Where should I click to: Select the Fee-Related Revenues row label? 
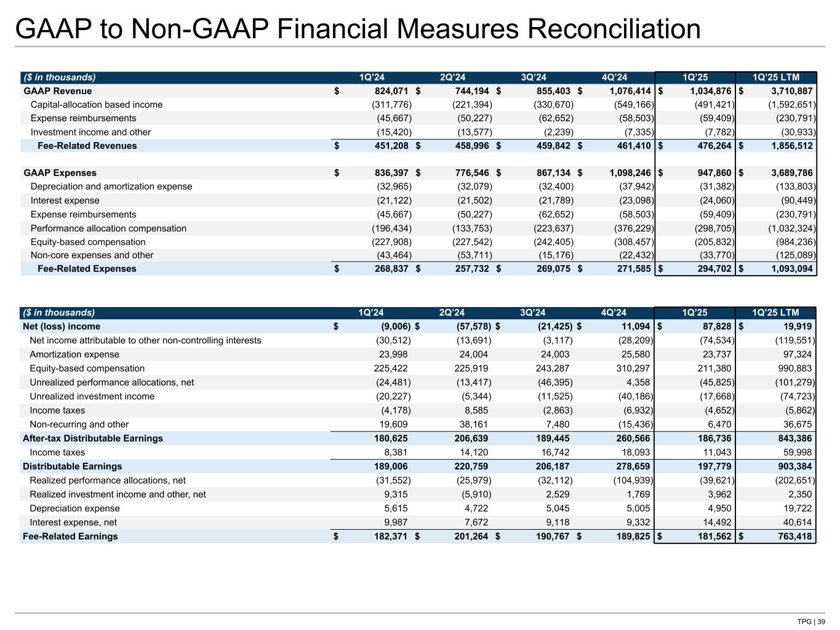87,146
